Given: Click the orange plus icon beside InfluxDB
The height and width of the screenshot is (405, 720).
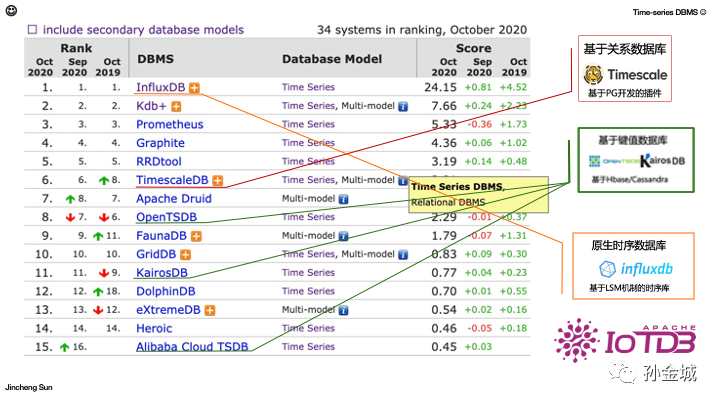Looking at the screenshot, I should pyautogui.click(x=194, y=88).
